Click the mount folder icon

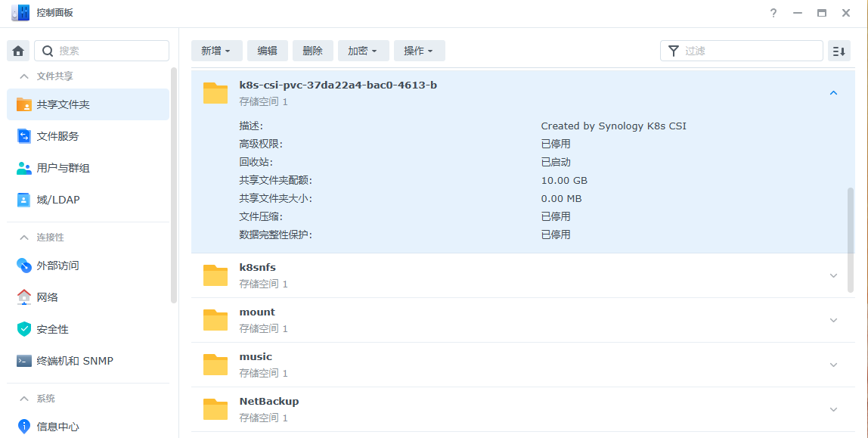215,320
